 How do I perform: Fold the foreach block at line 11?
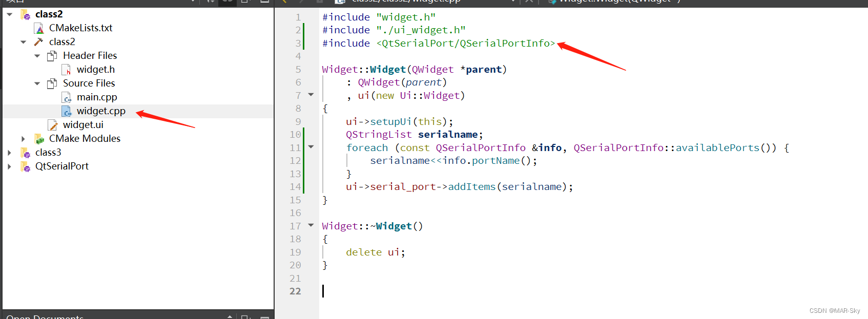pos(311,147)
